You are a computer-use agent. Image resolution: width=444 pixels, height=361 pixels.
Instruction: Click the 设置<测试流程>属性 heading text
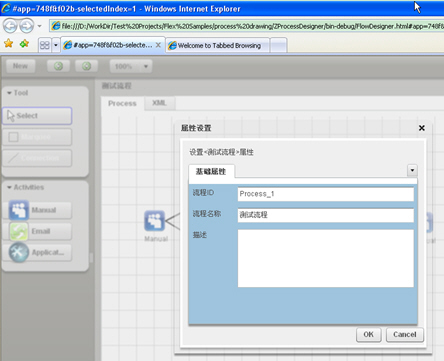pos(221,152)
